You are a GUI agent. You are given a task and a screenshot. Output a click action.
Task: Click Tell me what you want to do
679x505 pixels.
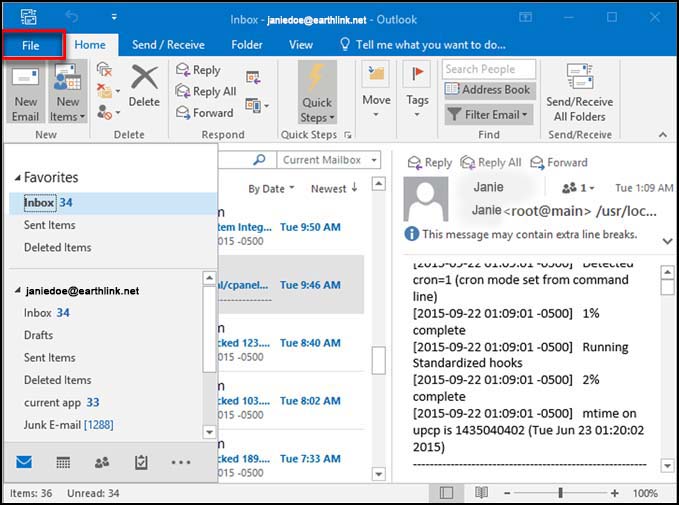click(423, 45)
